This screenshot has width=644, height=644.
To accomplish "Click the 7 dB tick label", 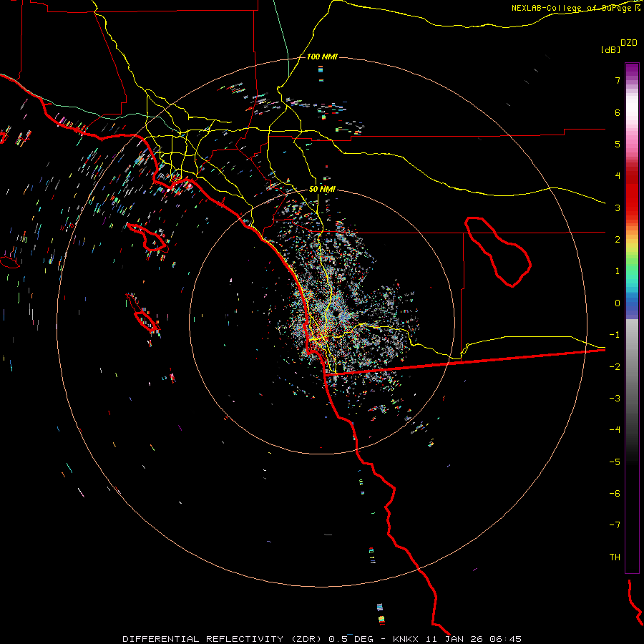I will 618,80.
